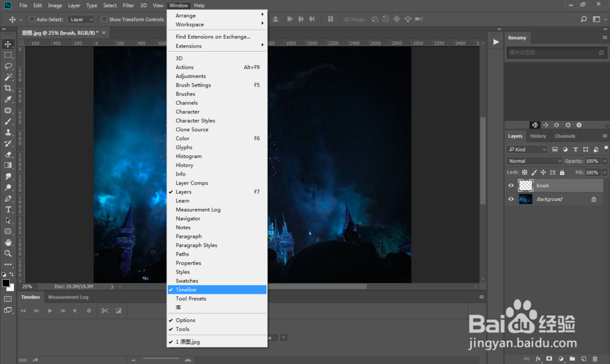Click Timeline in the Window menu
This screenshot has height=364, width=610.
tap(217, 290)
